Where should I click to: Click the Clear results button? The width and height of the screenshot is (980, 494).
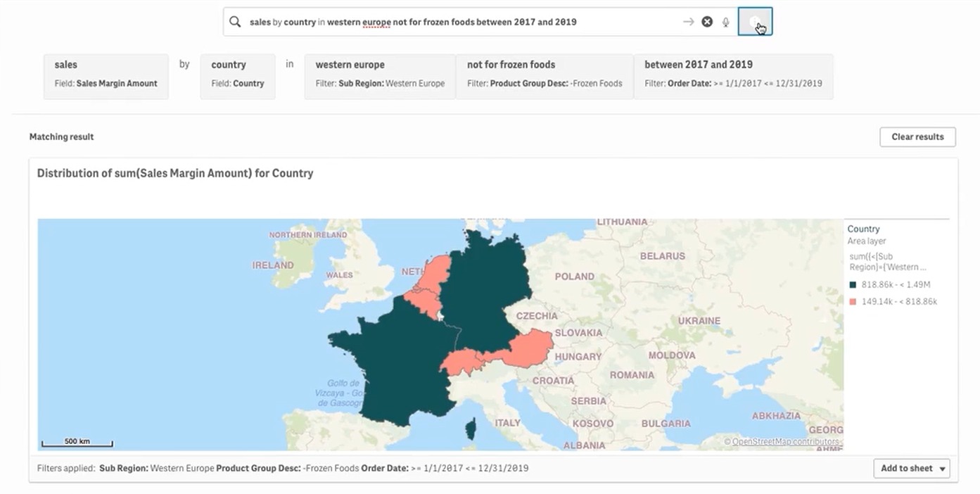point(917,137)
